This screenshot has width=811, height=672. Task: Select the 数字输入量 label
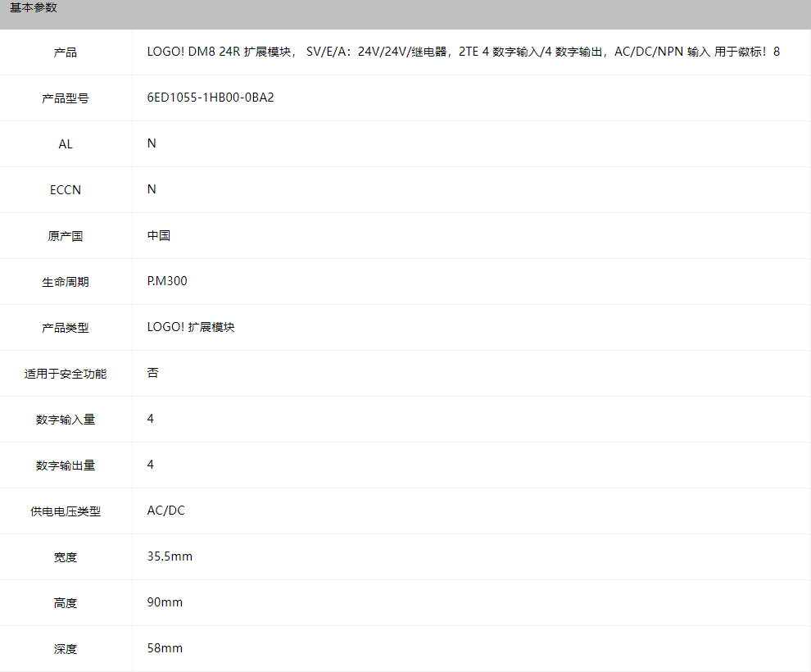click(66, 420)
